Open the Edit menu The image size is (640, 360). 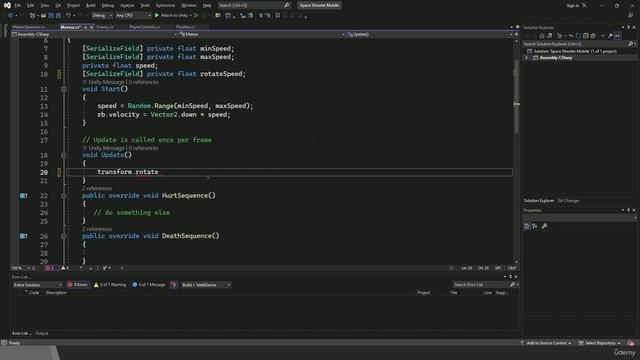coord(31,5)
